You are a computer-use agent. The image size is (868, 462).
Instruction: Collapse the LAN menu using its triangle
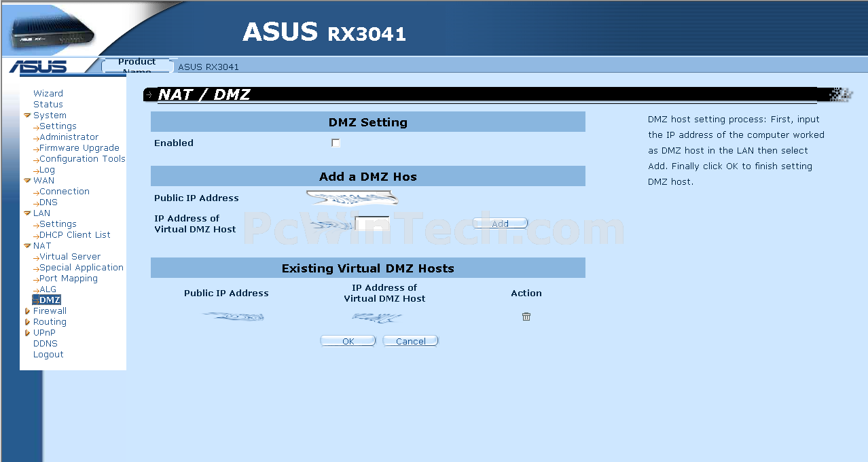(x=27, y=213)
